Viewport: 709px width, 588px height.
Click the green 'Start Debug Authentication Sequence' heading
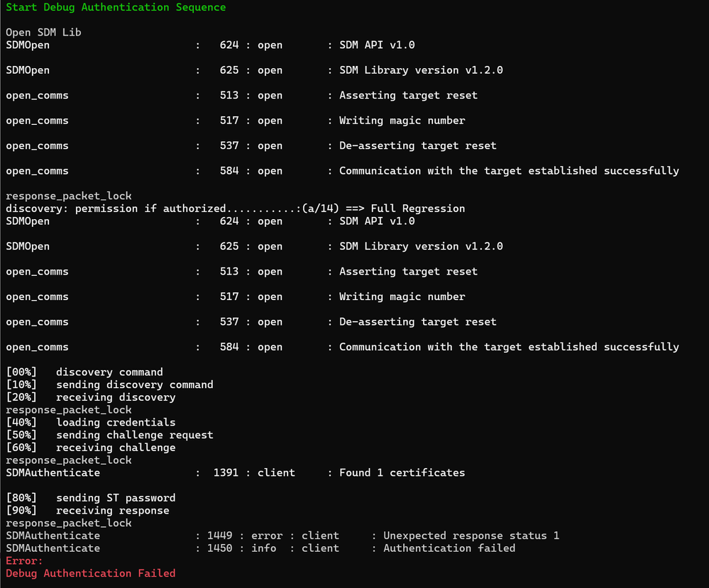coord(116,7)
